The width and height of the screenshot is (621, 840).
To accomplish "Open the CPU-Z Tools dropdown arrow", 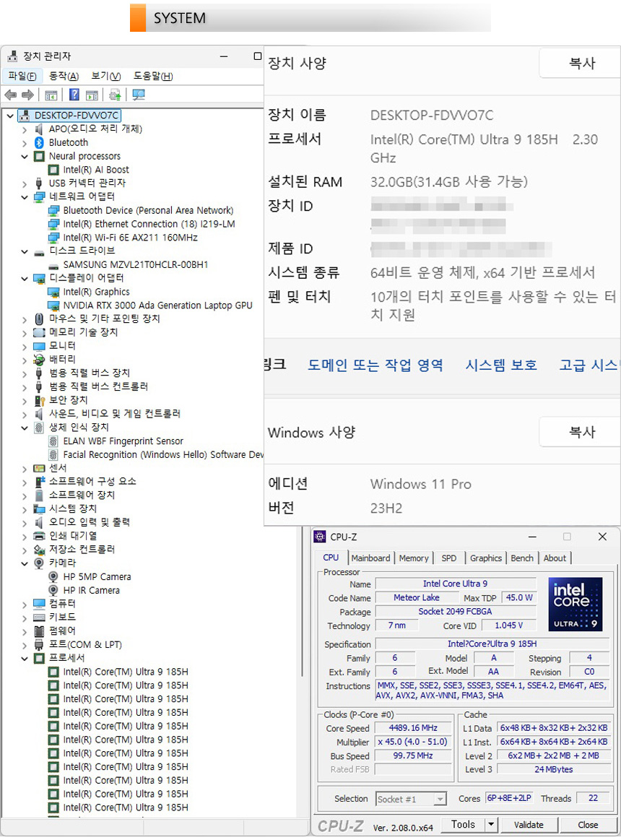I will point(491,824).
